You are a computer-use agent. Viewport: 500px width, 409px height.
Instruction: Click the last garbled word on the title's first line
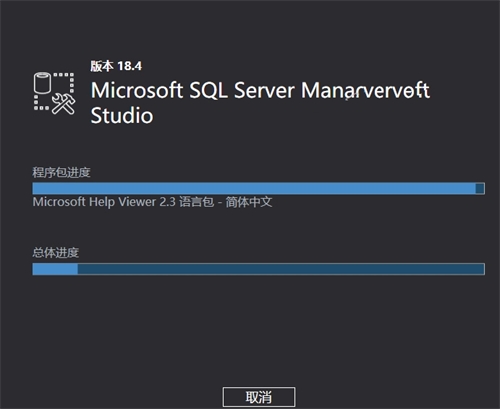pos(366,90)
